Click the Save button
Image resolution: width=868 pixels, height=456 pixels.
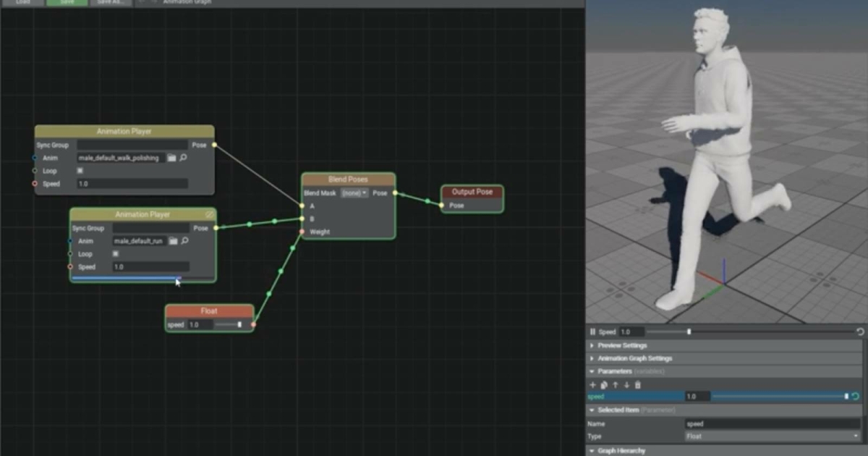[x=67, y=3]
